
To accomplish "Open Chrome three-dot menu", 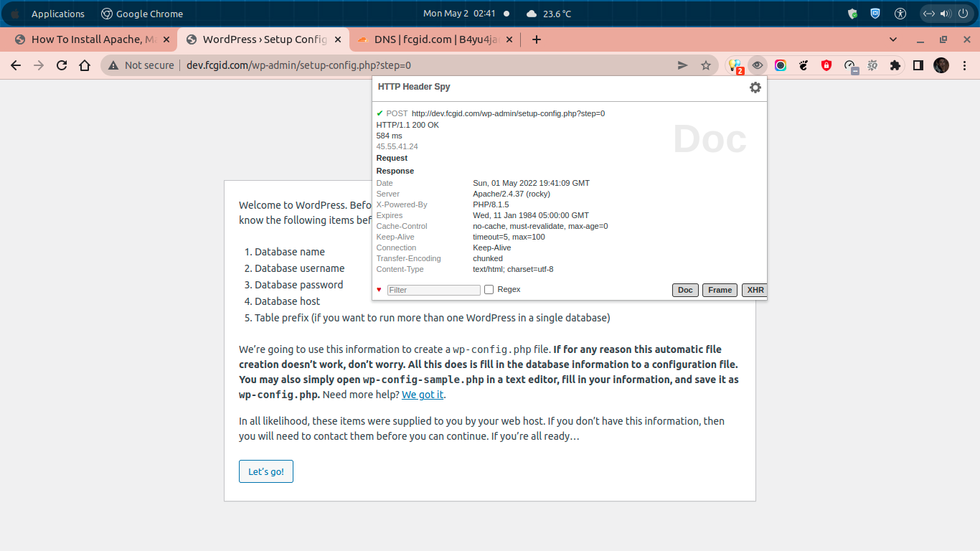I will (964, 65).
